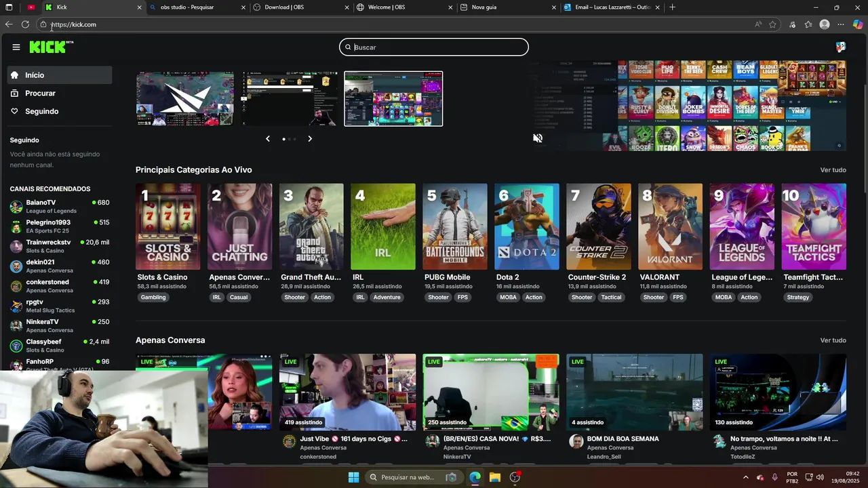
Task: Open Classybeef recommended channel
Action: coord(60,346)
